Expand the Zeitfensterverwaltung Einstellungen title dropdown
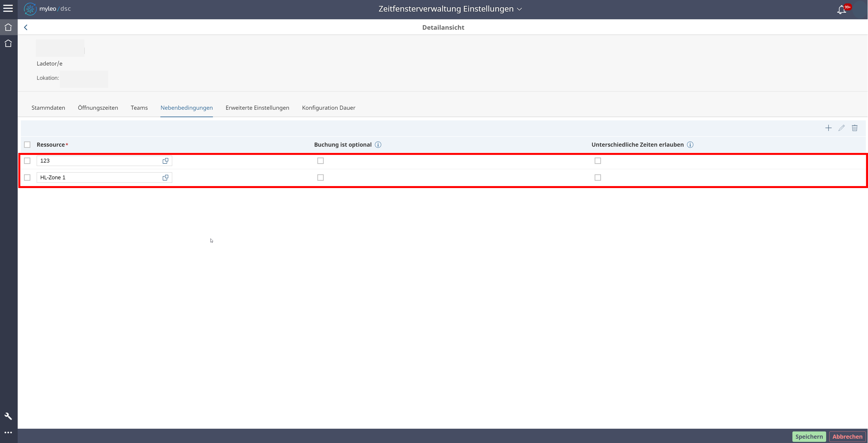Viewport: 868px width, 443px height. click(x=519, y=9)
